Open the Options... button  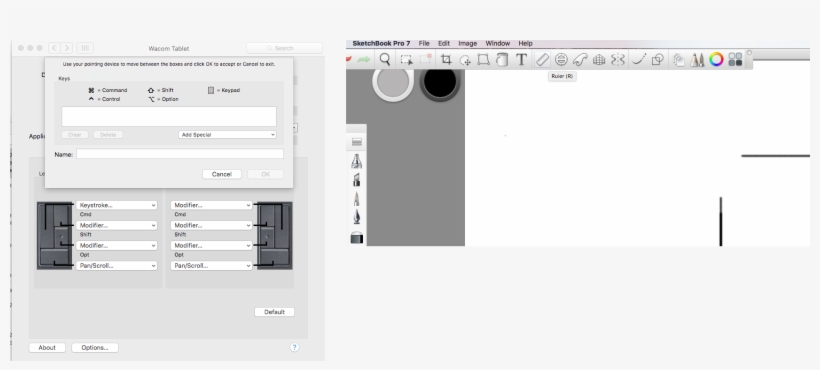[95, 348]
